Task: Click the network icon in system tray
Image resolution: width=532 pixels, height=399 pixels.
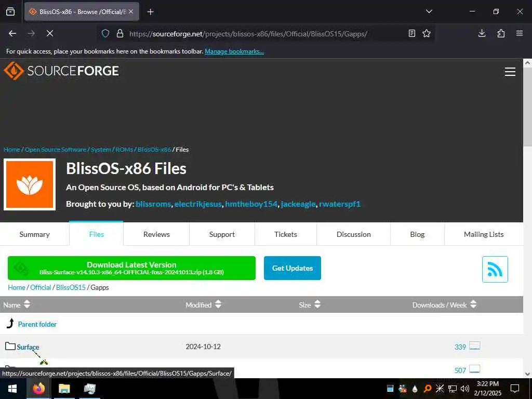Action: click(453, 389)
